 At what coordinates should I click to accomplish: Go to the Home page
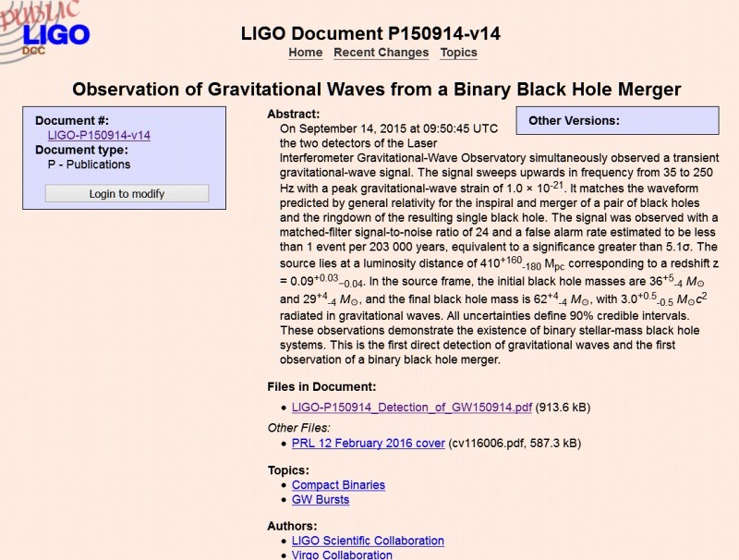[306, 53]
